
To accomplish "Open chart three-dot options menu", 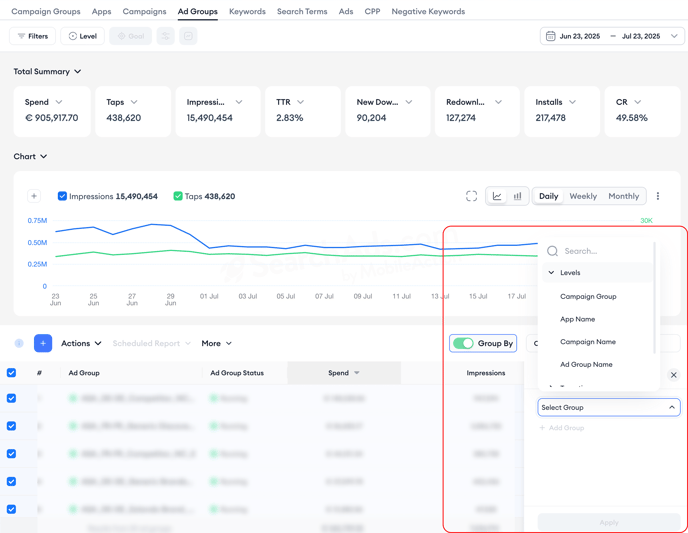I will click(658, 196).
